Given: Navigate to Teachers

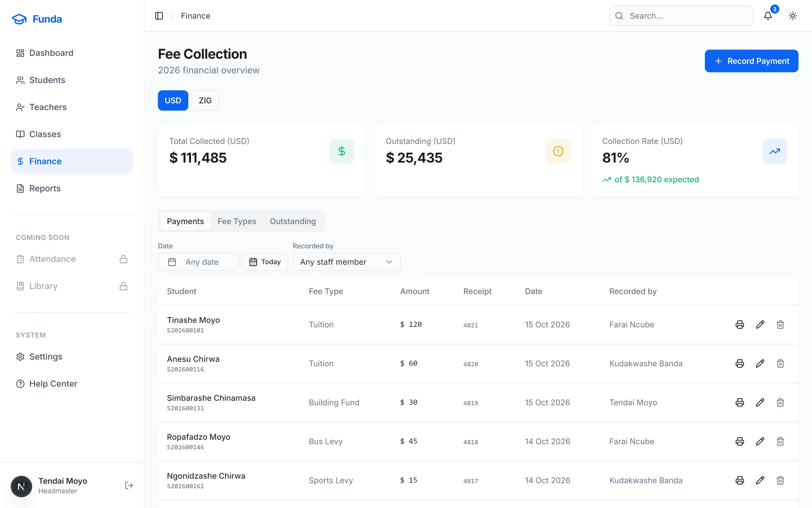Looking at the screenshot, I should tap(72, 107).
